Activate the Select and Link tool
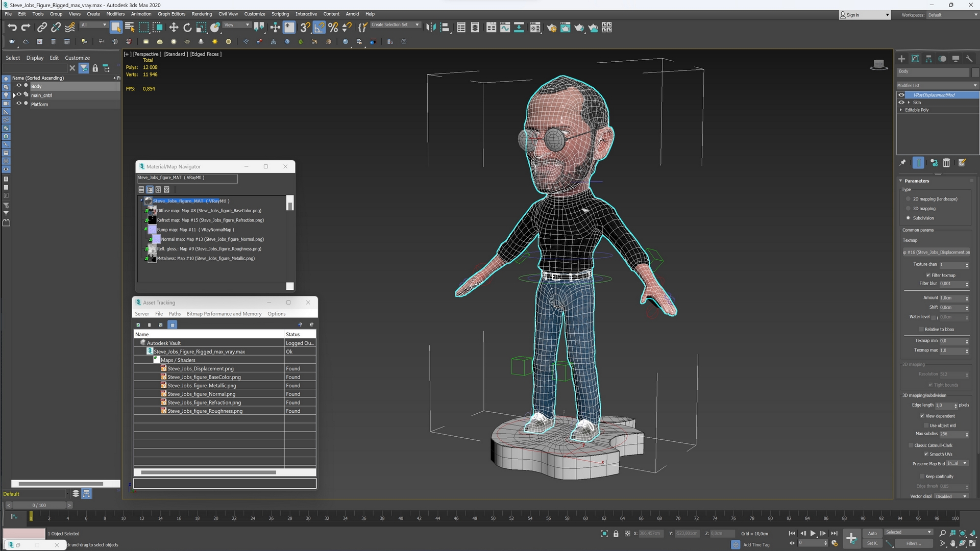980x551 pixels. tap(42, 28)
